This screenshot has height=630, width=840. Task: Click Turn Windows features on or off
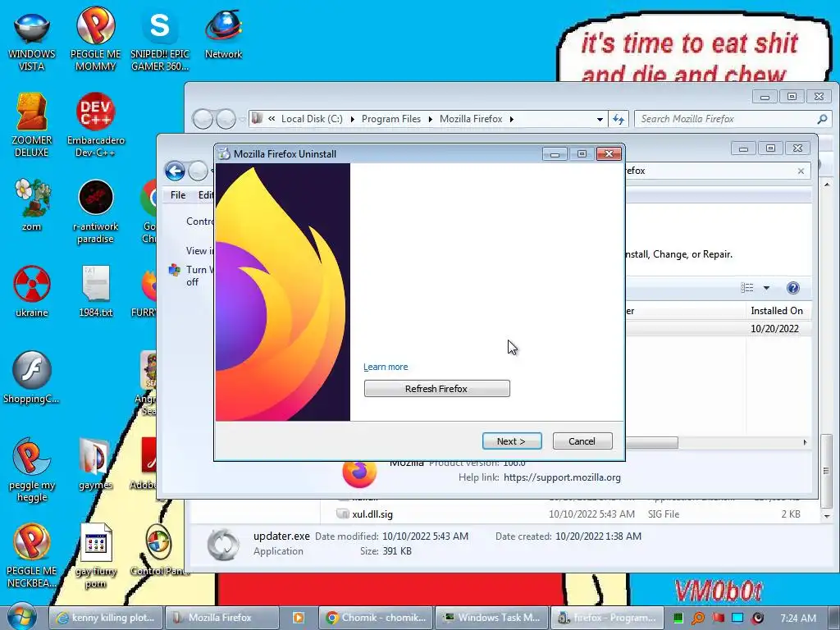[199, 276]
